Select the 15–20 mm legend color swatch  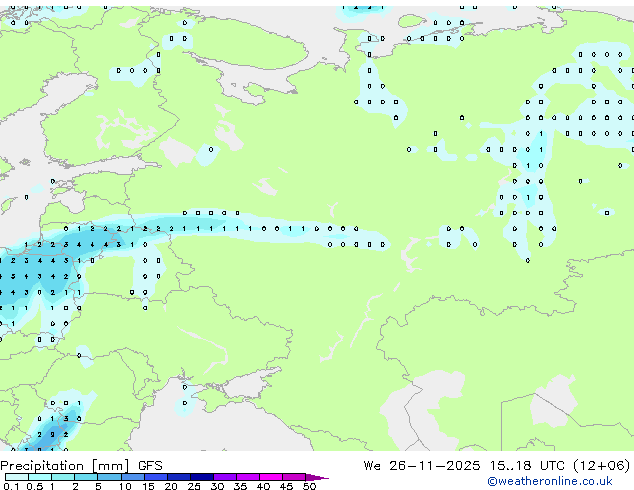coord(155,477)
